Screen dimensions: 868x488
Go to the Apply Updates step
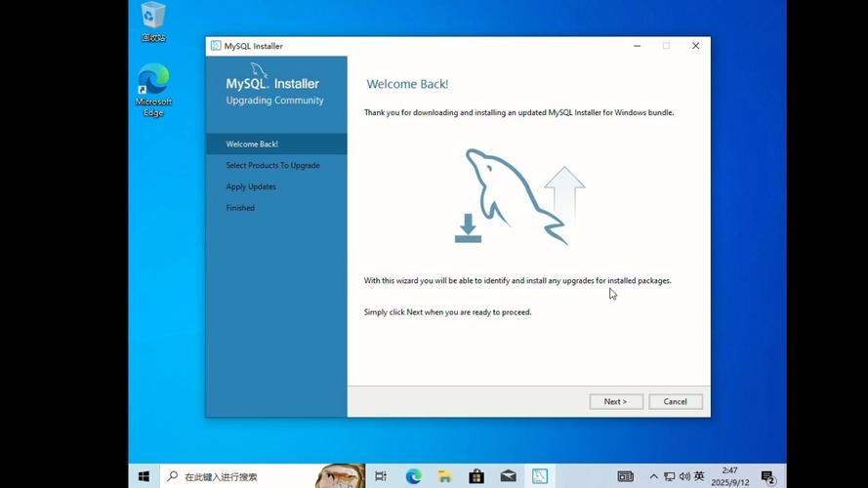pyautogui.click(x=251, y=186)
